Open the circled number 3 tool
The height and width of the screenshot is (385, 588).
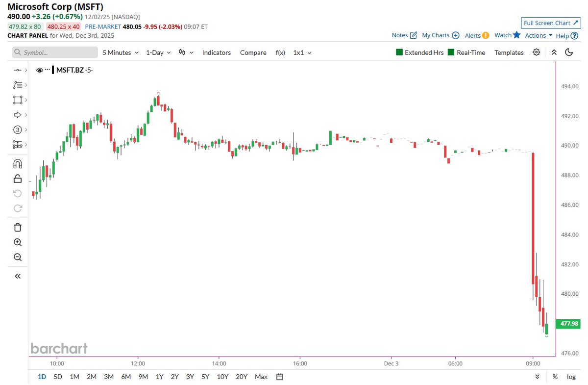18,129
